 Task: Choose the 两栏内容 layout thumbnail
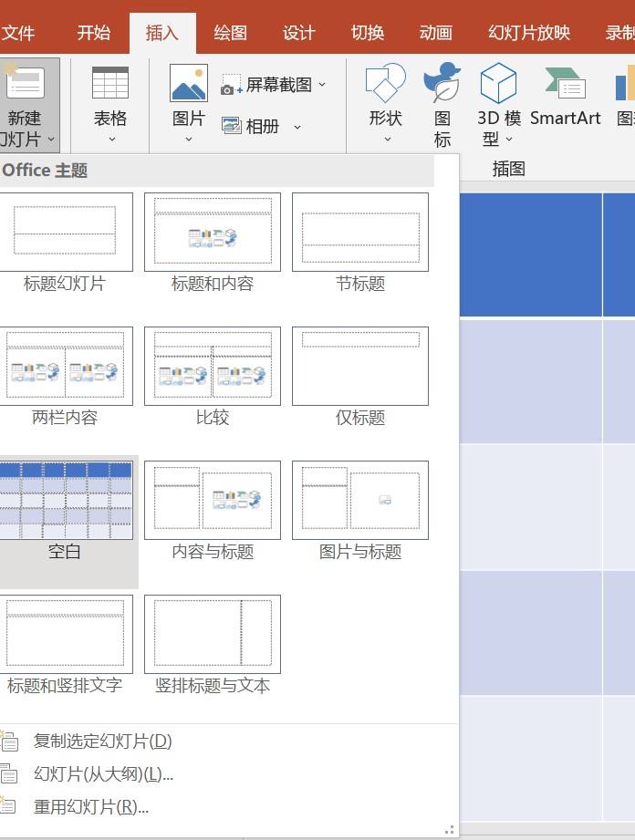point(65,366)
